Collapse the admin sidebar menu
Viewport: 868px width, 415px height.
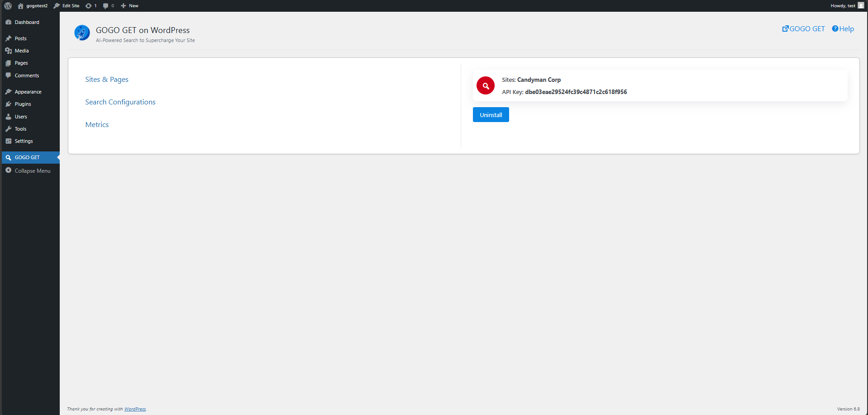pos(30,170)
